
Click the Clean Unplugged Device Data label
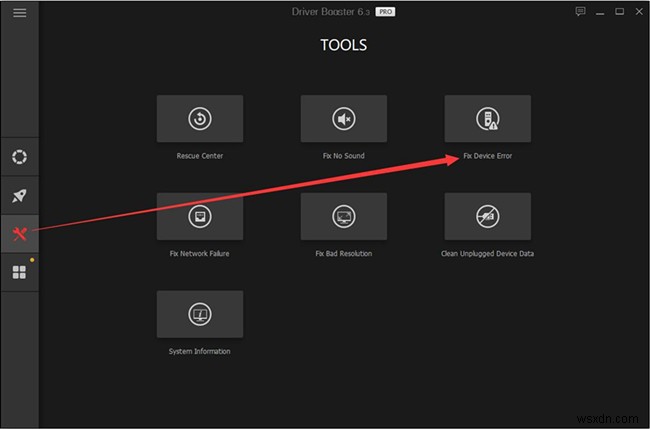pos(488,254)
